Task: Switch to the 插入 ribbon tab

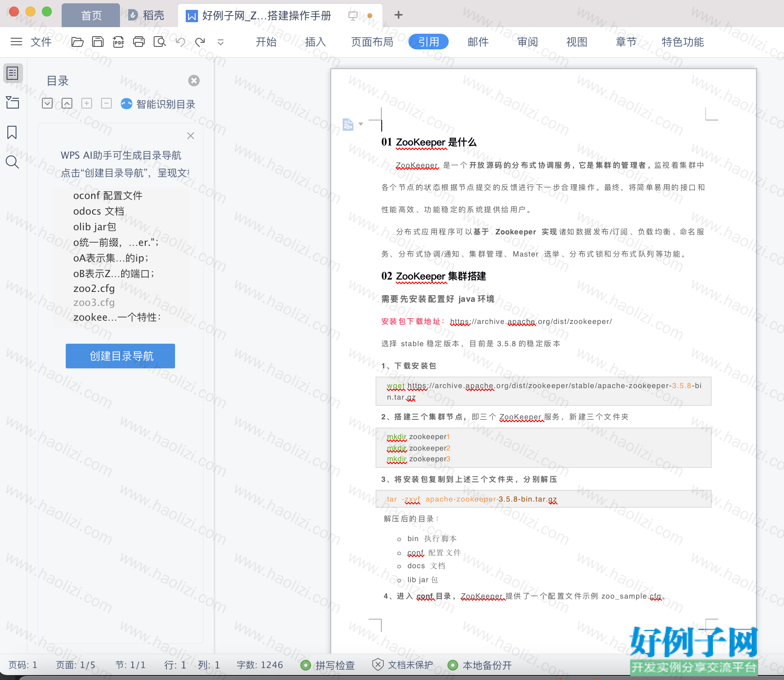Action: (x=316, y=42)
